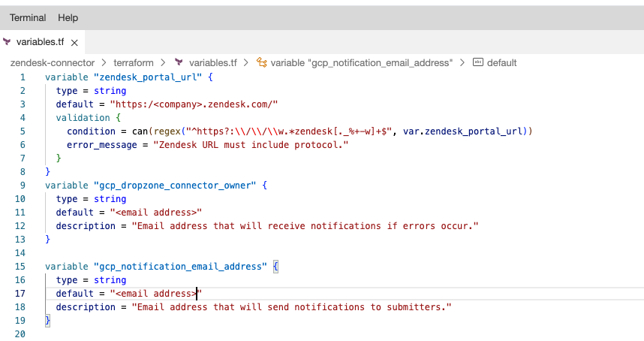Open terraform breadcrumb folder
644x341 pixels.
(134, 63)
